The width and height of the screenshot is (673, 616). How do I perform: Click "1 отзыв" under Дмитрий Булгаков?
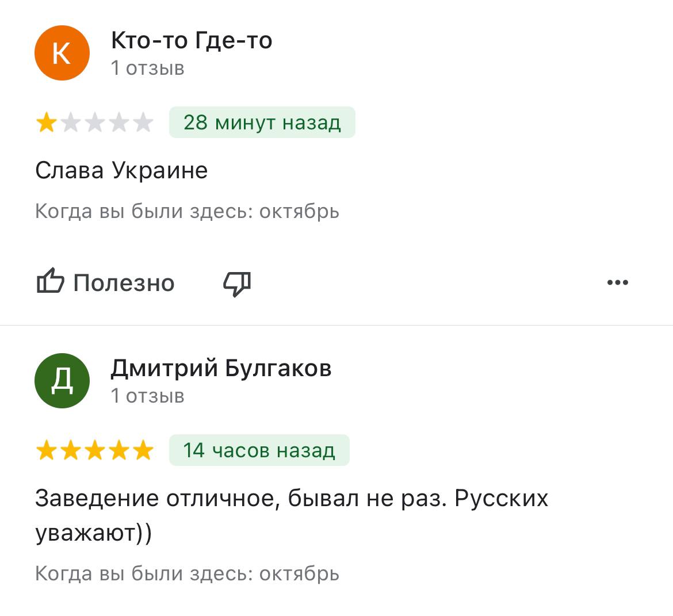pos(147,396)
